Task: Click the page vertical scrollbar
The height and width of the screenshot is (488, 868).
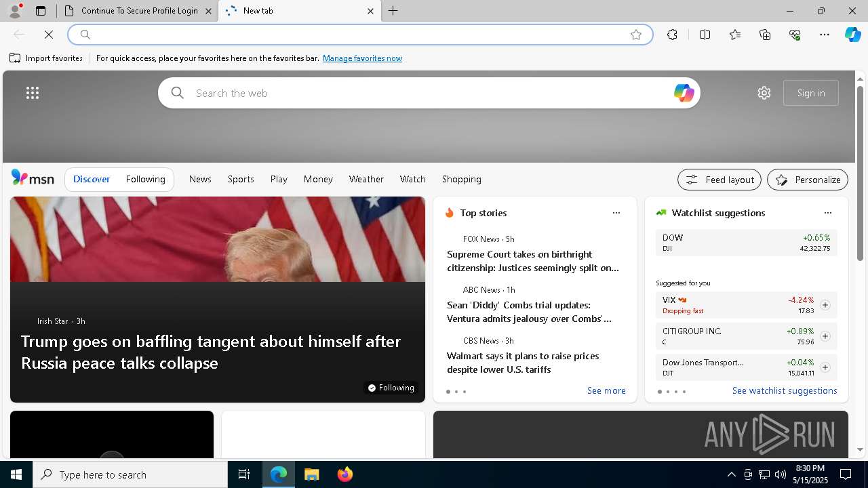Action: (860, 173)
